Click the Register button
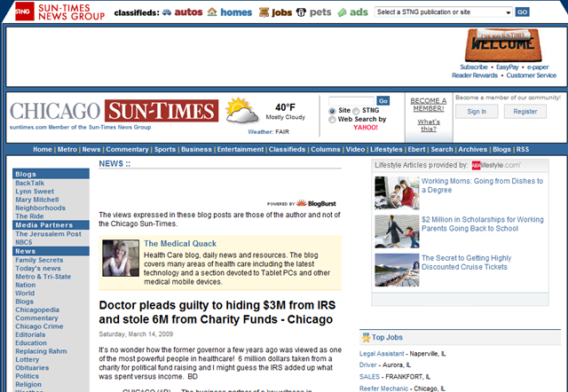The height and width of the screenshot is (392, 568). pos(525,112)
